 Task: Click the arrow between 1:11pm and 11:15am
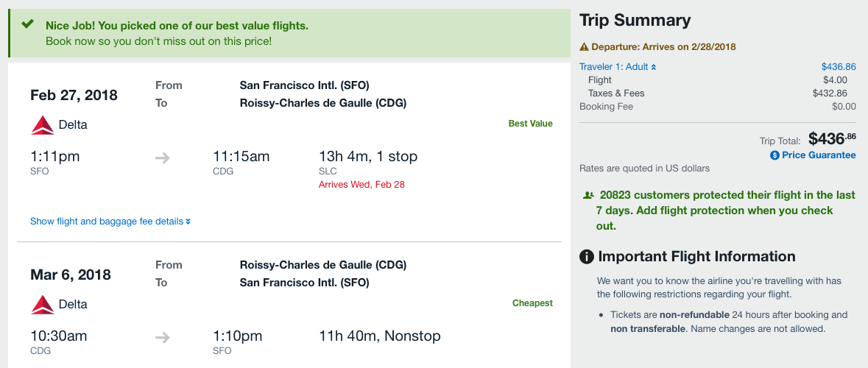[163, 158]
